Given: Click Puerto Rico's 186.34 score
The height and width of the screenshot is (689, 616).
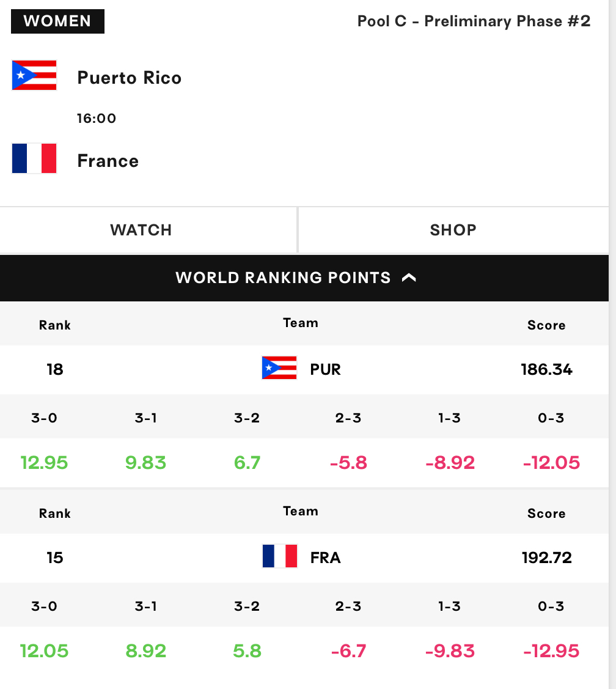Looking at the screenshot, I should (x=546, y=369).
